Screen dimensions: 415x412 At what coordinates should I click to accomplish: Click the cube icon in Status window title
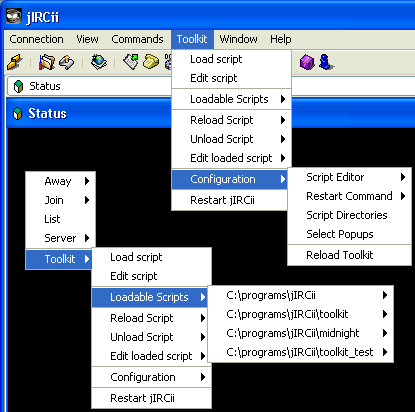18,113
